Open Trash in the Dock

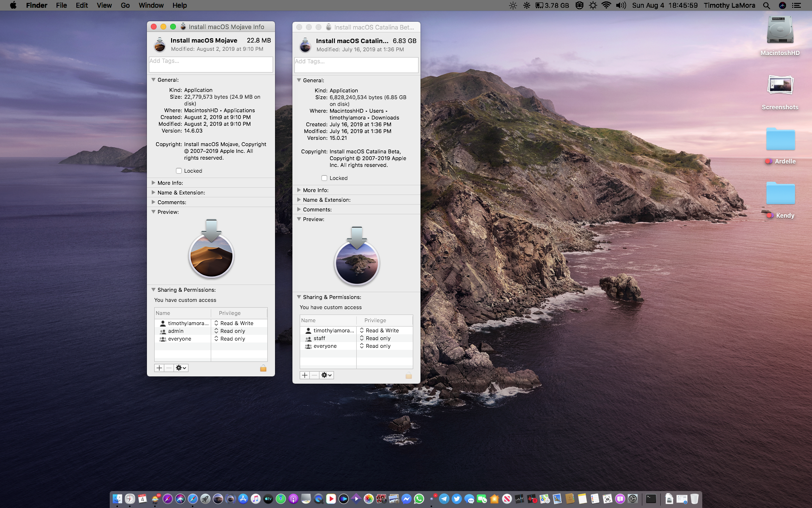point(695,499)
